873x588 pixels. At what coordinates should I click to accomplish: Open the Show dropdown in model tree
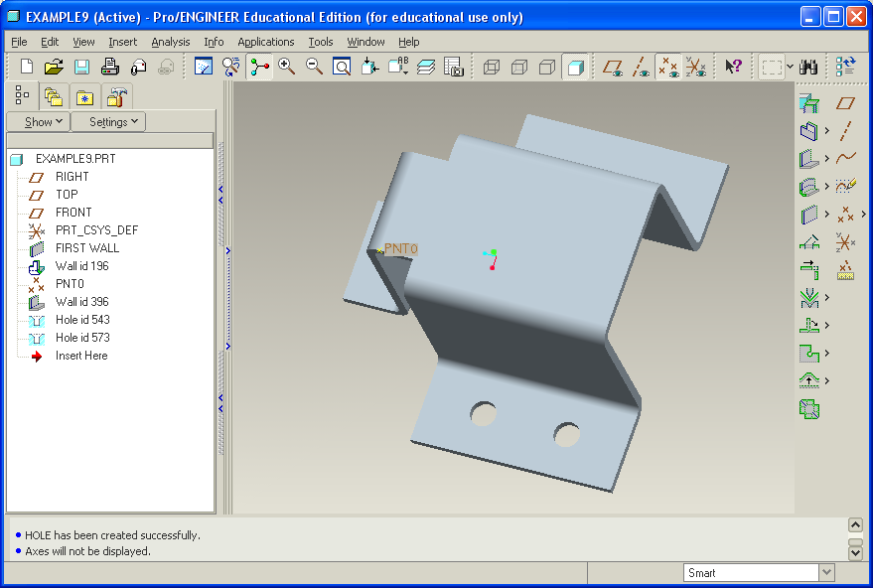38,122
